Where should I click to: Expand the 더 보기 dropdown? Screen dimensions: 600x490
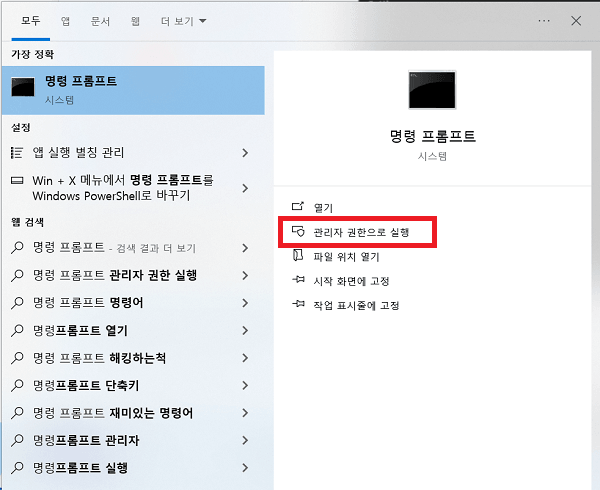pyautogui.click(x=183, y=21)
